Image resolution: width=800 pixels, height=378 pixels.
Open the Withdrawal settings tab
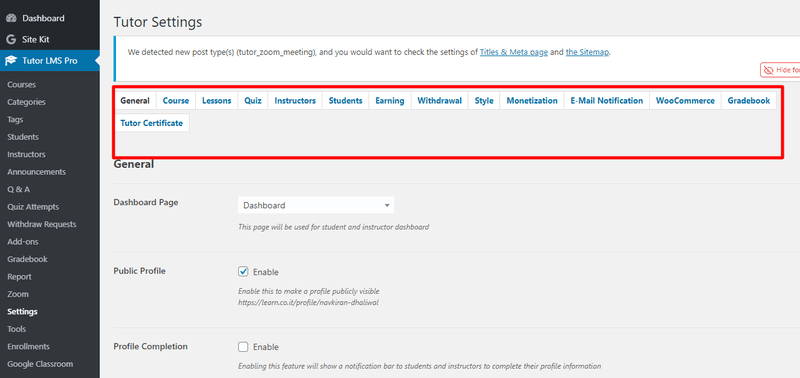coord(439,100)
